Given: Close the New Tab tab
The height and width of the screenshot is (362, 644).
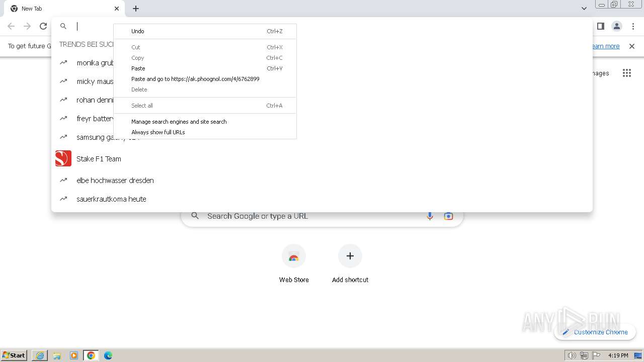Looking at the screenshot, I should (117, 9).
